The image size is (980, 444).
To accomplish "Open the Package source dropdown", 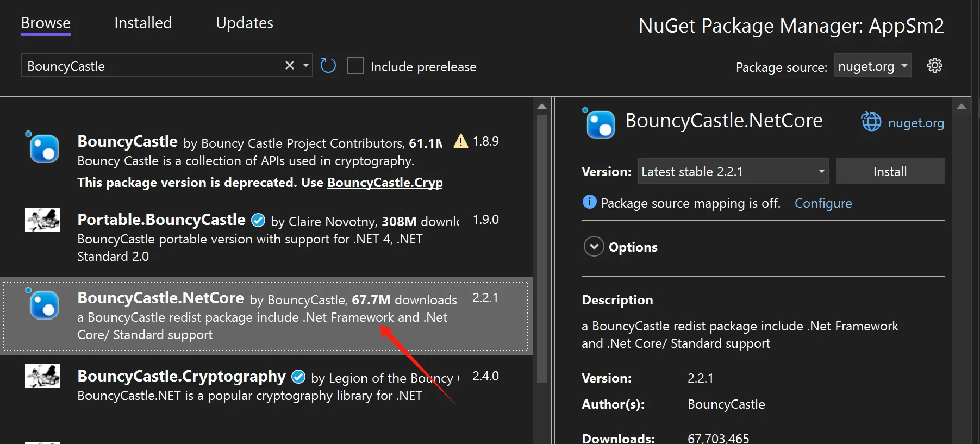I will click(872, 66).
